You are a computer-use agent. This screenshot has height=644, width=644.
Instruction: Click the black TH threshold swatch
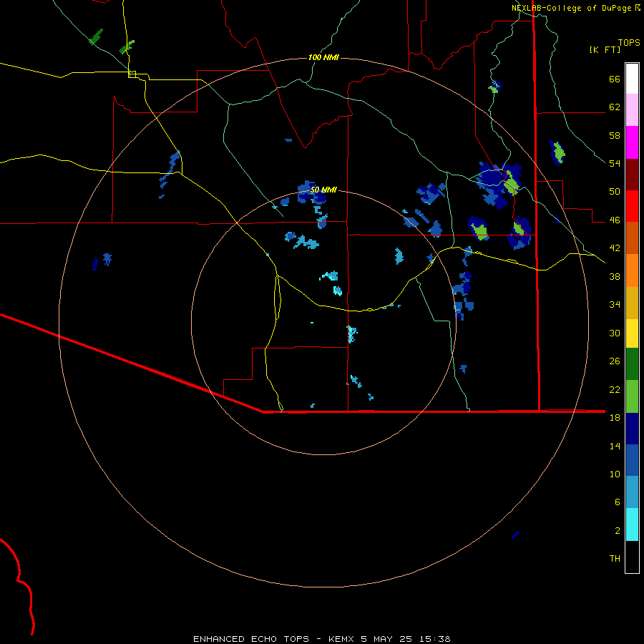(x=632, y=557)
